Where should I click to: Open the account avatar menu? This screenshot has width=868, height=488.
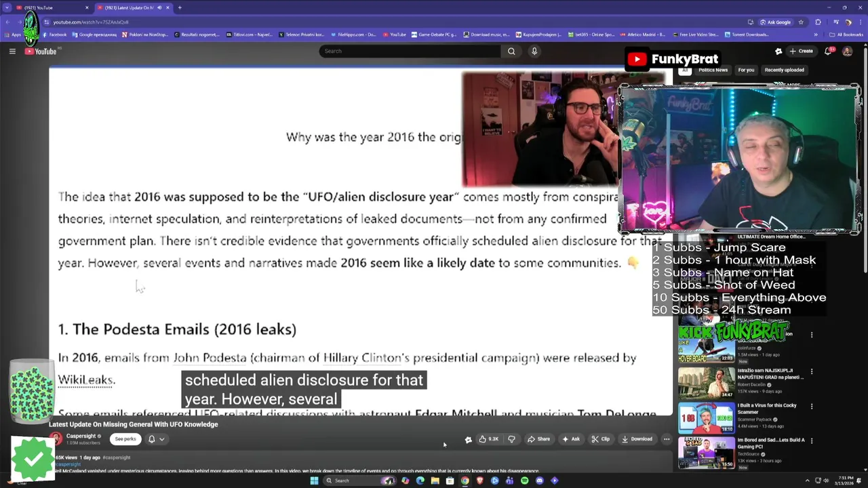pos(847,52)
